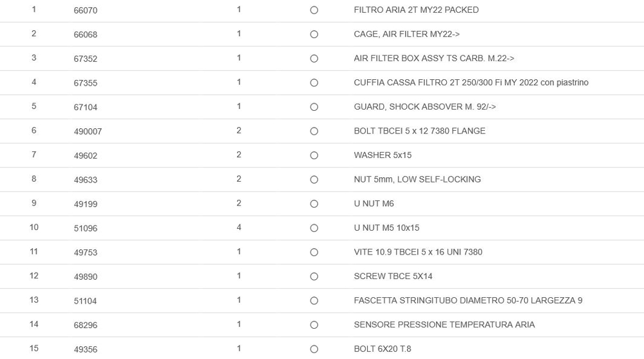Click part number 66070
The height and width of the screenshot is (359, 644).
click(x=85, y=11)
